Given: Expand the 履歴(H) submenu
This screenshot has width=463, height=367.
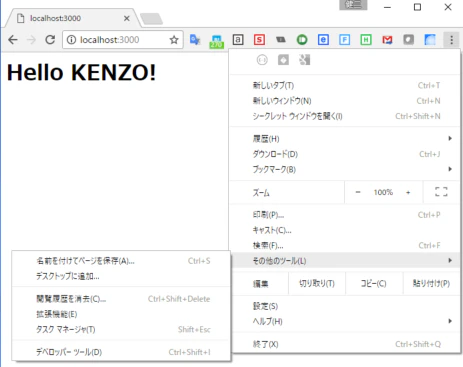Looking at the screenshot, I should (x=345, y=139).
